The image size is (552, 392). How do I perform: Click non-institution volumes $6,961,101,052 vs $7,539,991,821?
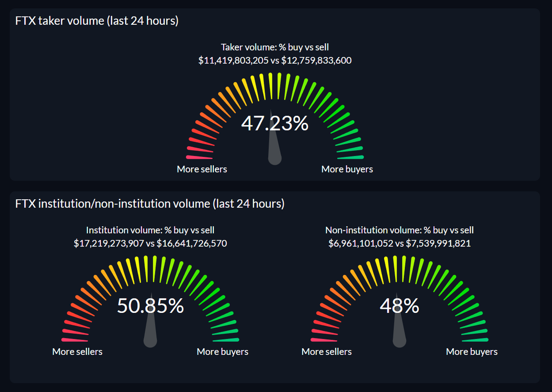coord(399,243)
